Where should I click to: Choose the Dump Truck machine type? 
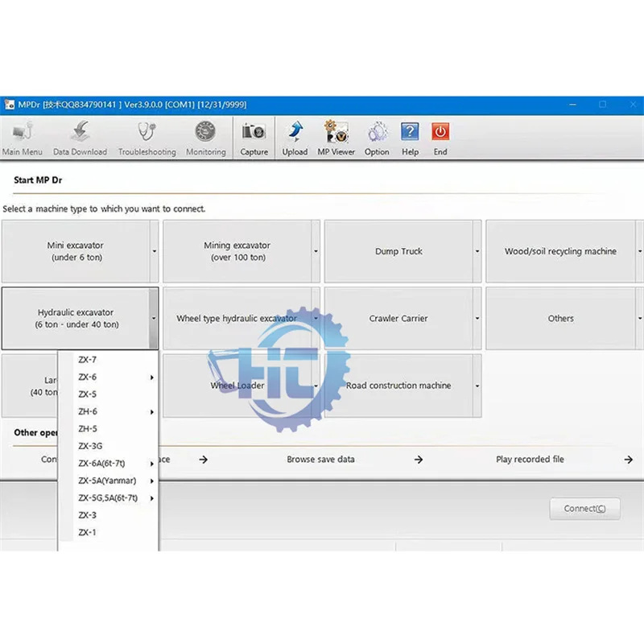click(398, 251)
